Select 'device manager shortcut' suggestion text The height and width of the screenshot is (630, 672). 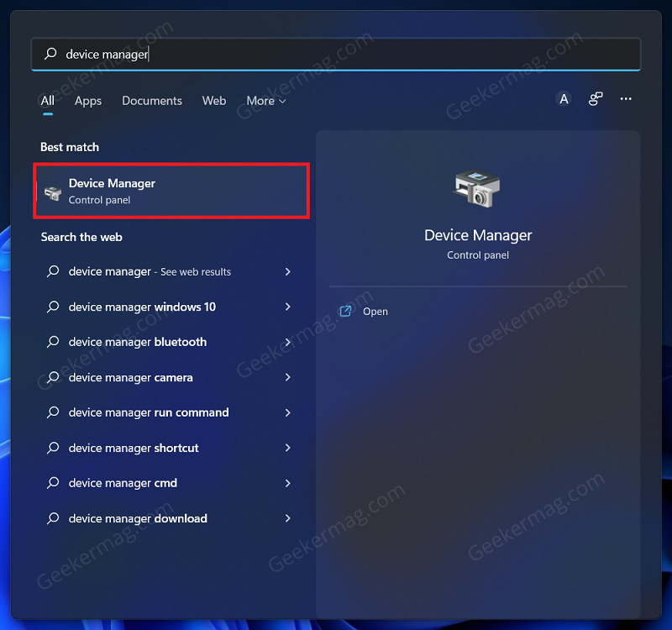(134, 449)
